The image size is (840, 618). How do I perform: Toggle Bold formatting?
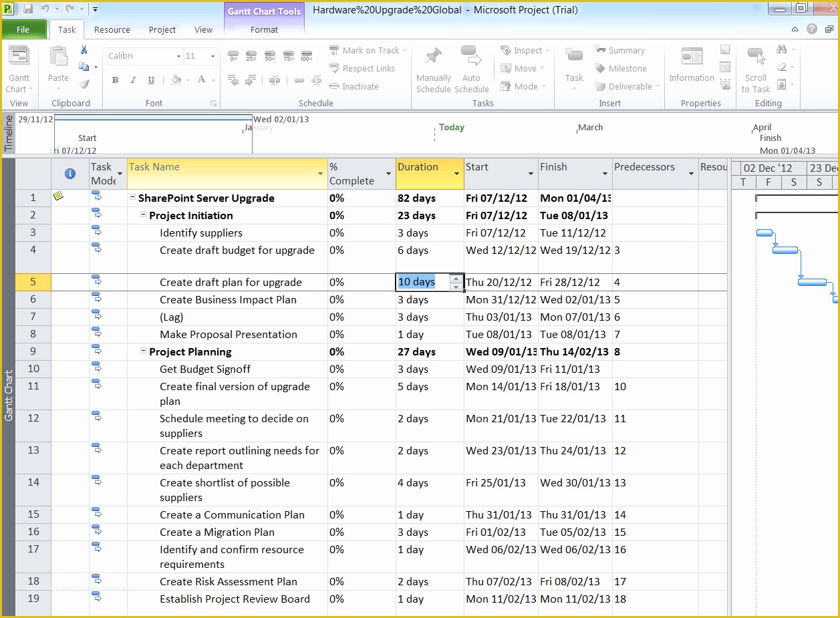[115, 80]
